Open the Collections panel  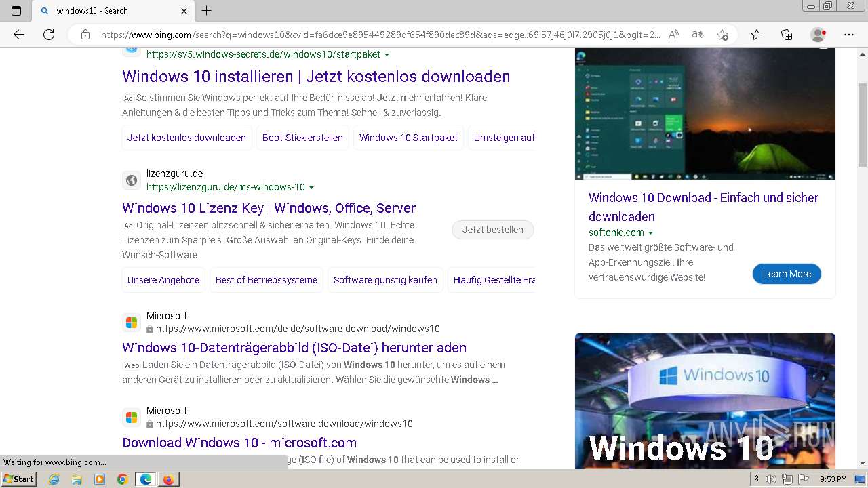point(787,35)
